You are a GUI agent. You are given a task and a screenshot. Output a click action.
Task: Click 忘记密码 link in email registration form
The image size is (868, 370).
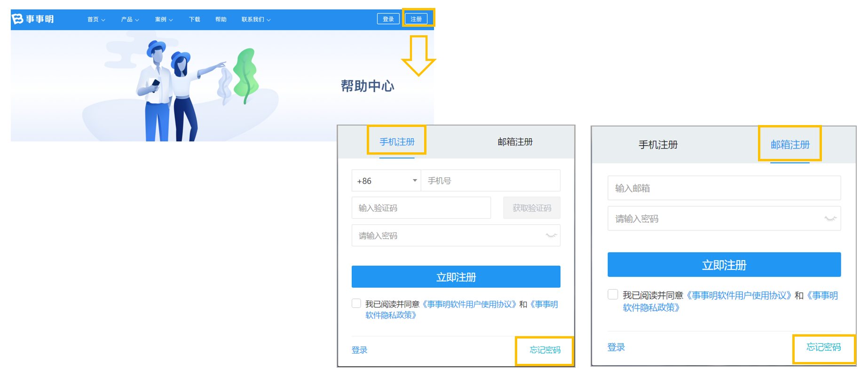(x=823, y=347)
